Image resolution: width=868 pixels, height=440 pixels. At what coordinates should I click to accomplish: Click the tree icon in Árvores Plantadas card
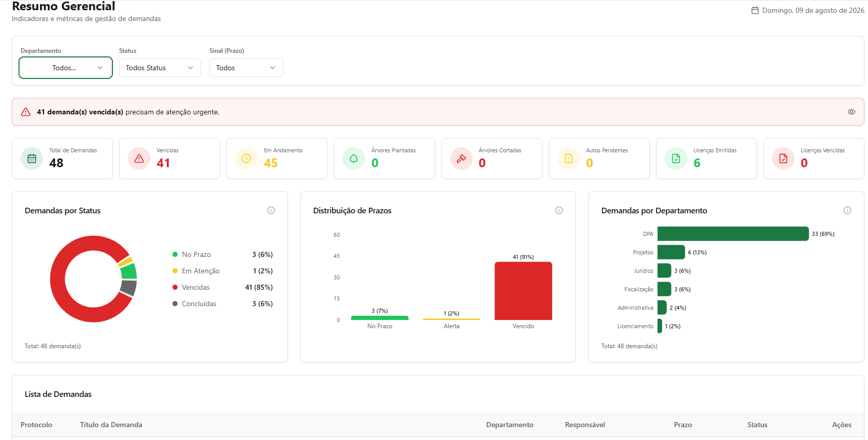pyautogui.click(x=354, y=158)
